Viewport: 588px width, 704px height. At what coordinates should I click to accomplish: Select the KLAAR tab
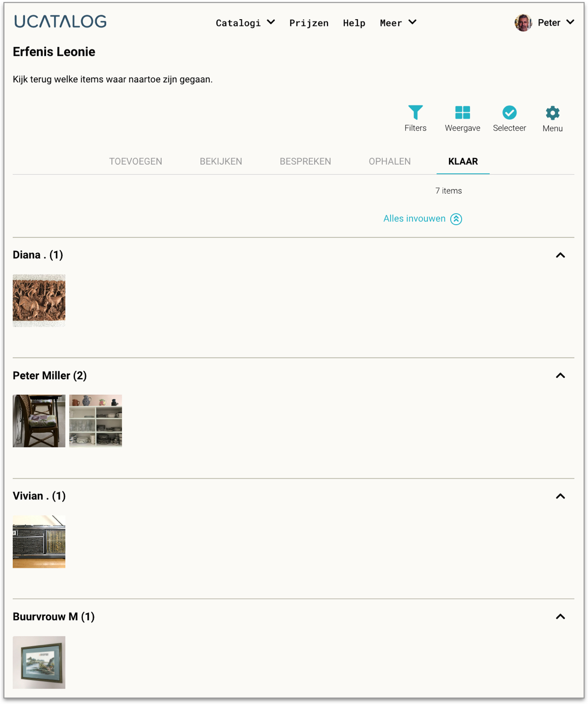[x=463, y=161]
